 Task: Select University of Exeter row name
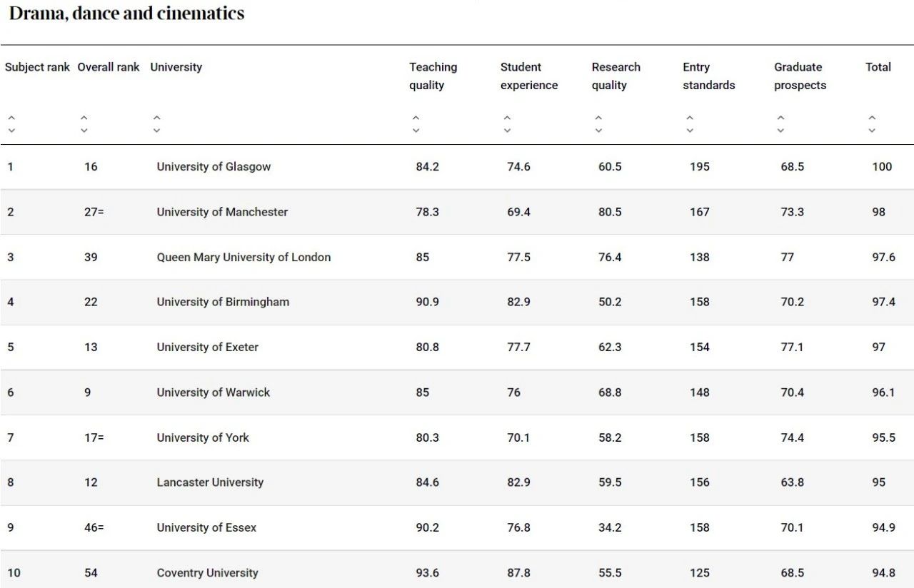(207, 347)
